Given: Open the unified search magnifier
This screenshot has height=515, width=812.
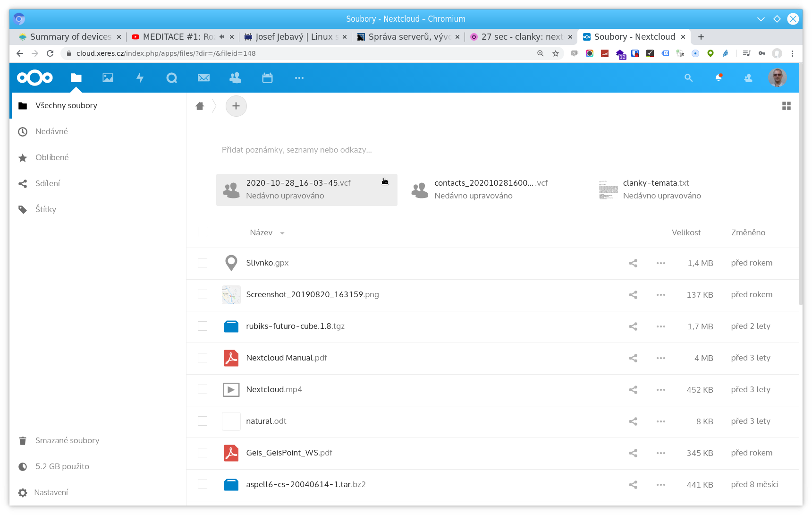Looking at the screenshot, I should coord(689,78).
